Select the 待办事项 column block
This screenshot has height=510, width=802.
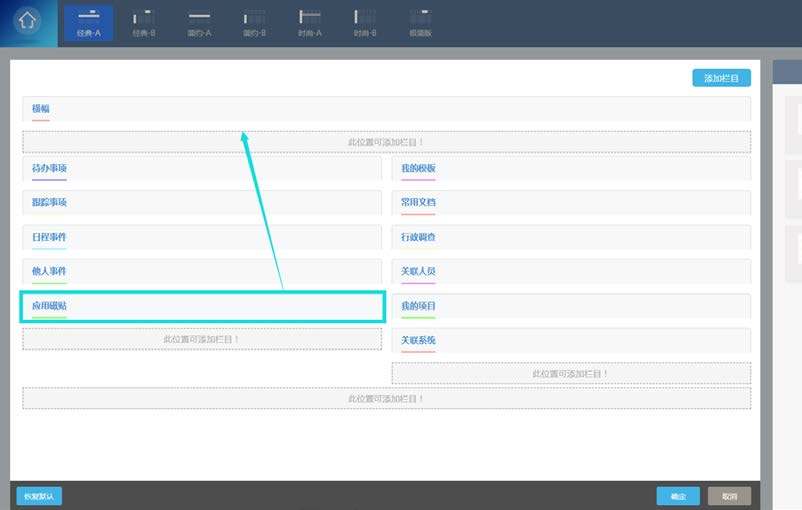pyautogui.click(x=202, y=169)
